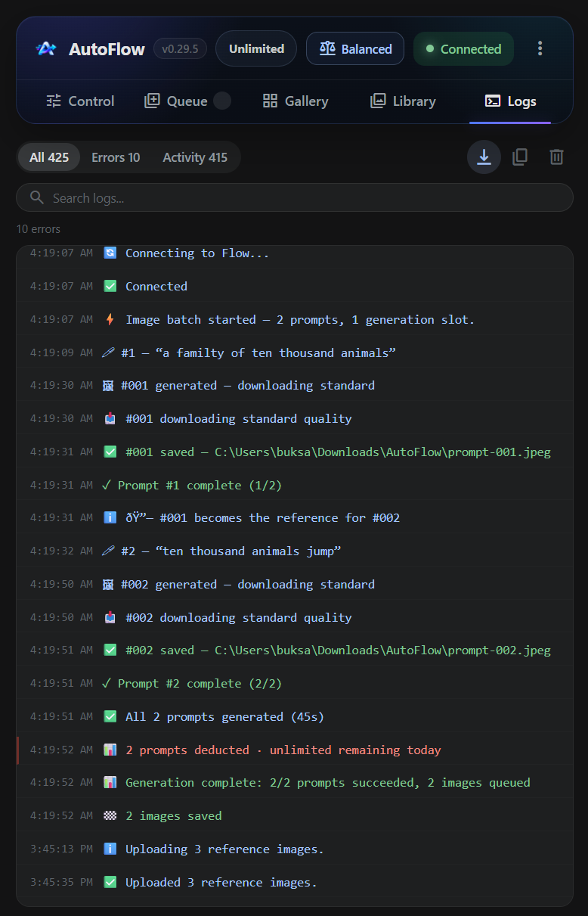Screen dimensions: 588x916
Task: Click "Image batch started" log text
Action: 190,319
